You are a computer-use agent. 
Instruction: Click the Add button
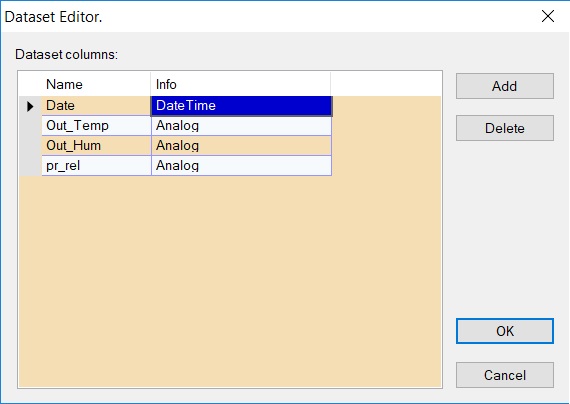[x=505, y=86]
